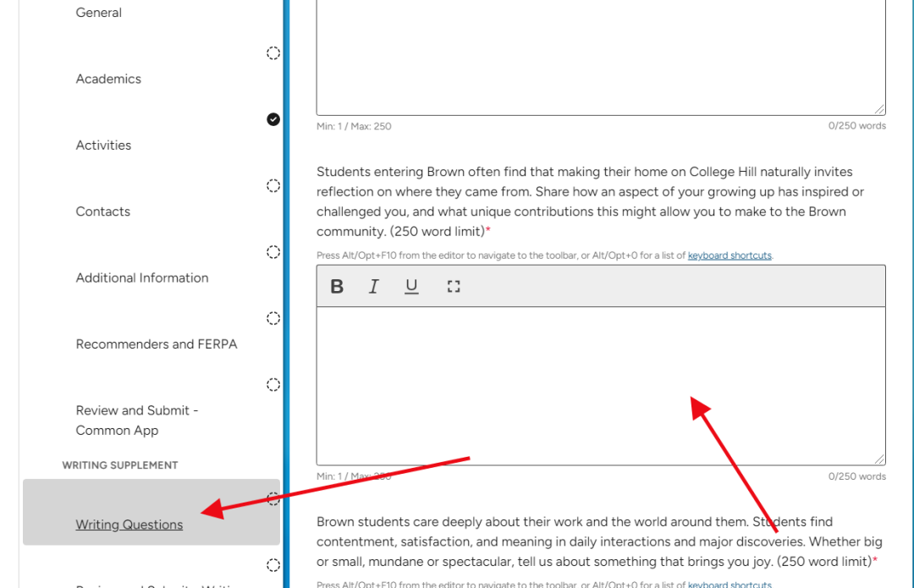Open Review and Submit - Common App
The image size is (914, 588).
[x=136, y=420]
